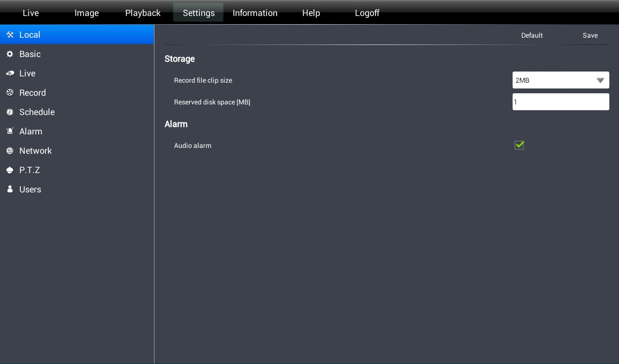
Task: Click the Record film reel icon
Action: (10, 93)
